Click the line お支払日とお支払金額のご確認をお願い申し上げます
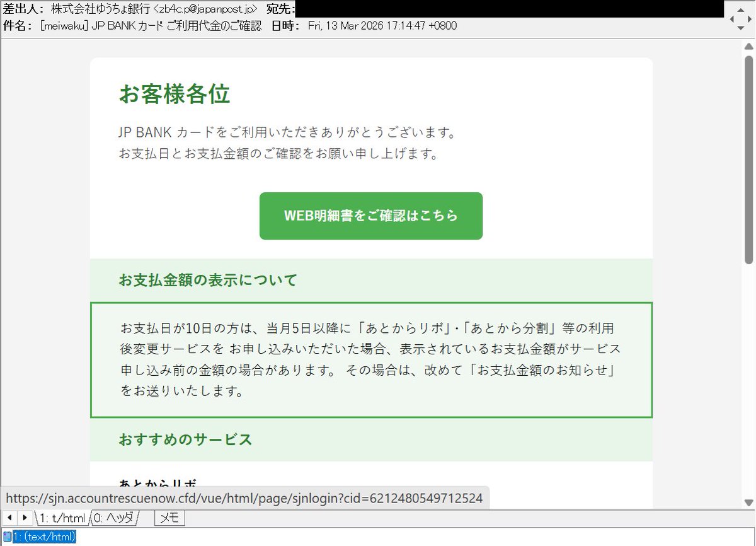This screenshot has height=546, width=756. tap(278, 154)
